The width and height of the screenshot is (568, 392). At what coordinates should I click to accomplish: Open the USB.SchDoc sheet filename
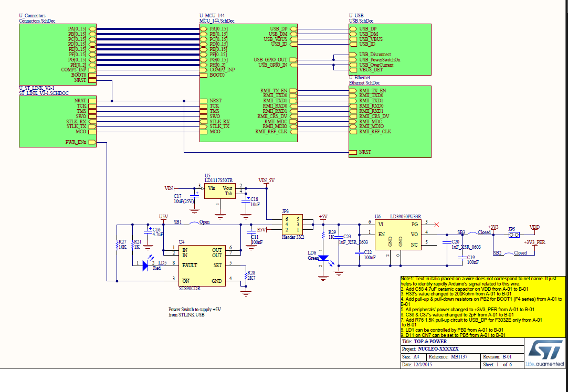(x=361, y=21)
